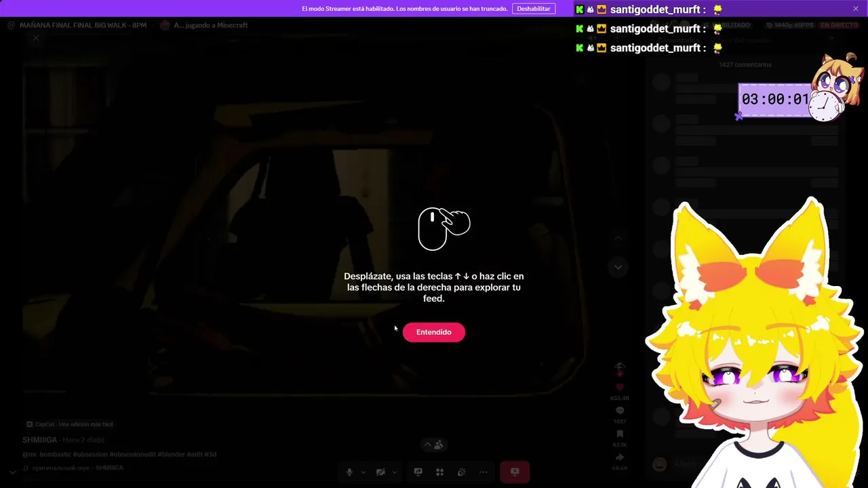Click the Entendido button
The image size is (868, 488).
click(x=434, y=332)
